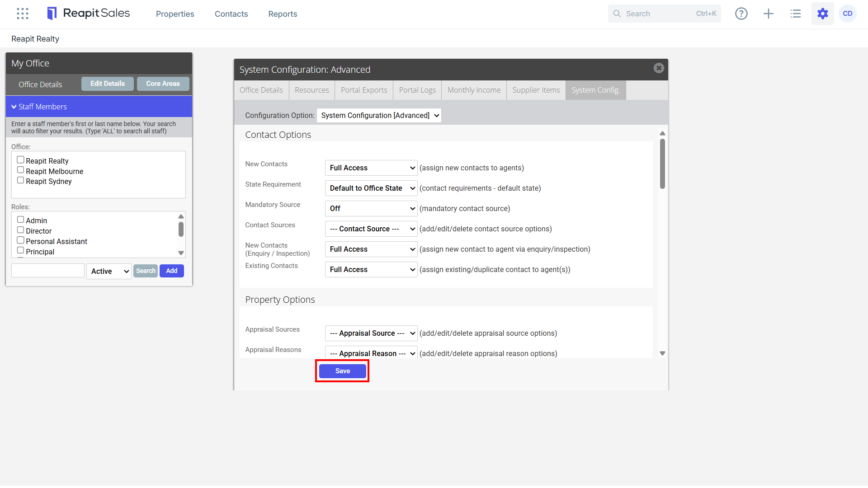Open the Reports menu
The height and width of the screenshot is (488, 868).
tap(283, 14)
